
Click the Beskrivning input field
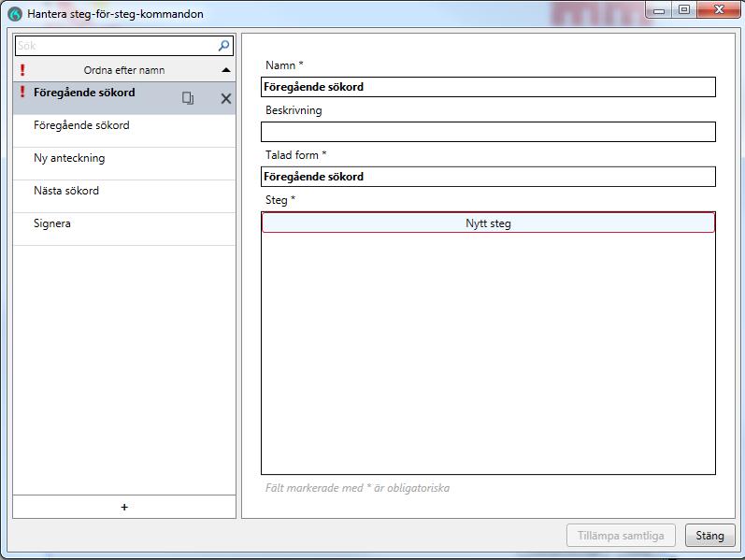click(x=488, y=132)
